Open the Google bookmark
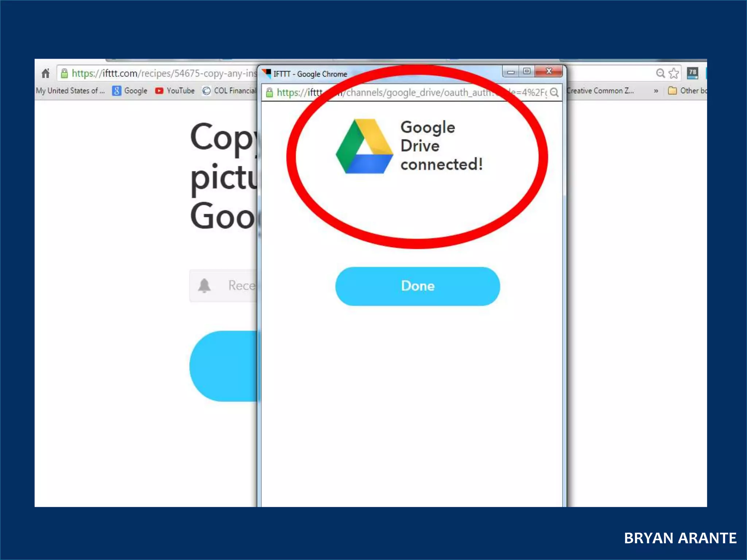The height and width of the screenshot is (560, 747). [130, 91]
